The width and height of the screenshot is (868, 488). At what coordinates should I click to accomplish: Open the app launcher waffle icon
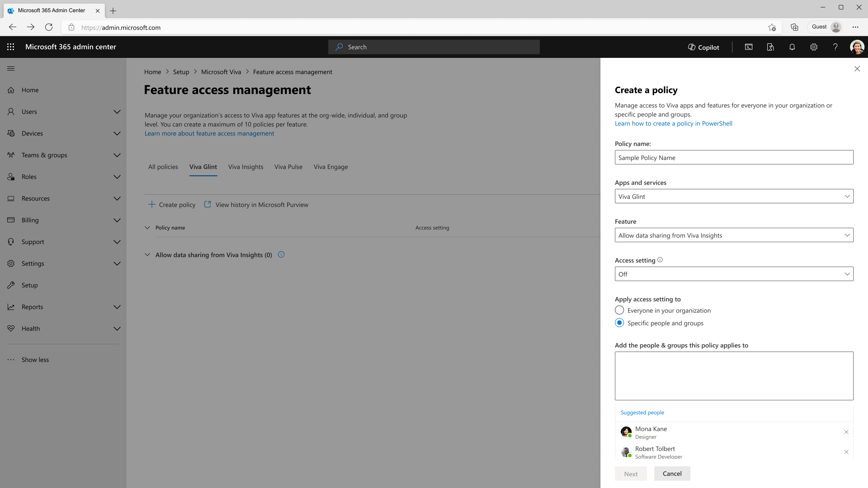pos(10,47)
